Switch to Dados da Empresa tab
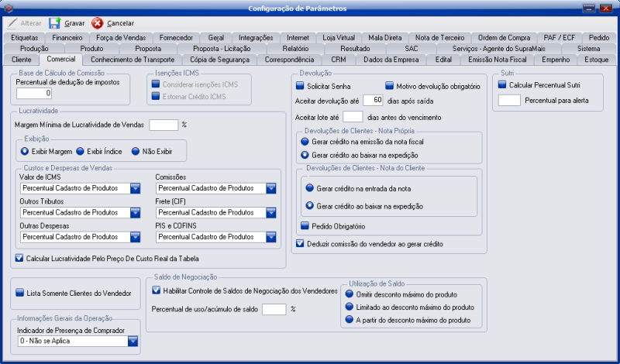This screenshot has width=620, height=364. tap(391, 60)
